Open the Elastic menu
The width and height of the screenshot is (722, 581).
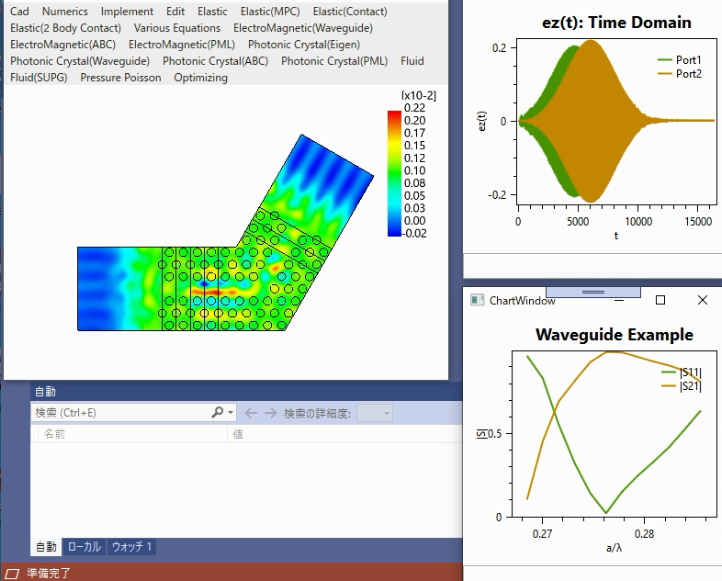212,11
